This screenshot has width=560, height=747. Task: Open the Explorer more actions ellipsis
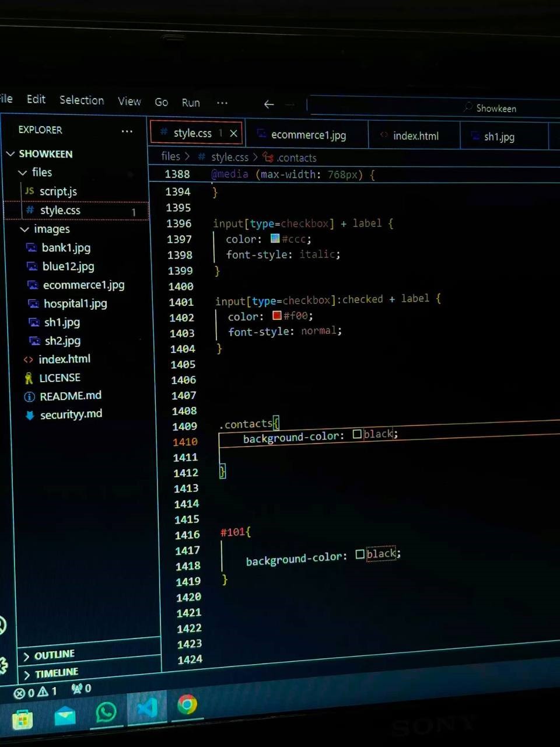[127, 131]
